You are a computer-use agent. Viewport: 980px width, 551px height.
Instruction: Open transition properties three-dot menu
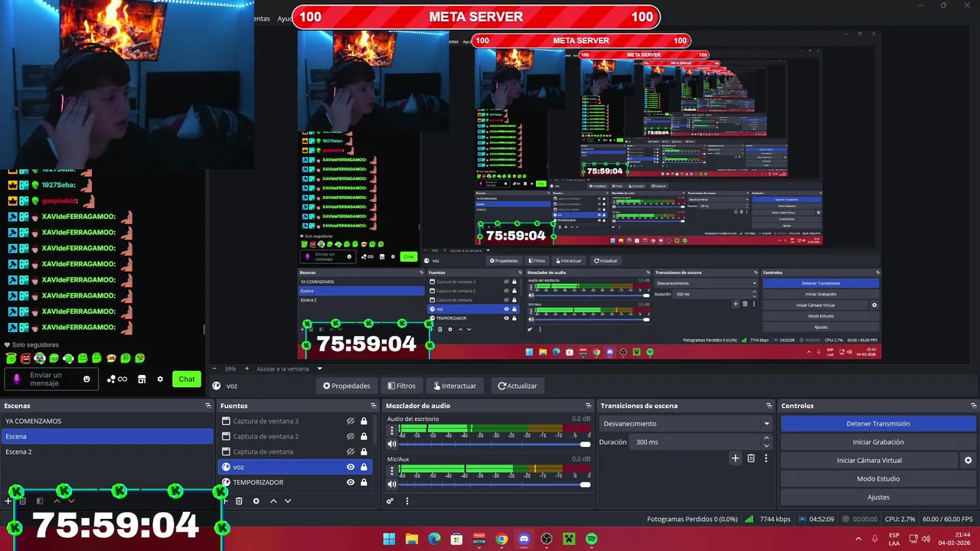766,458
